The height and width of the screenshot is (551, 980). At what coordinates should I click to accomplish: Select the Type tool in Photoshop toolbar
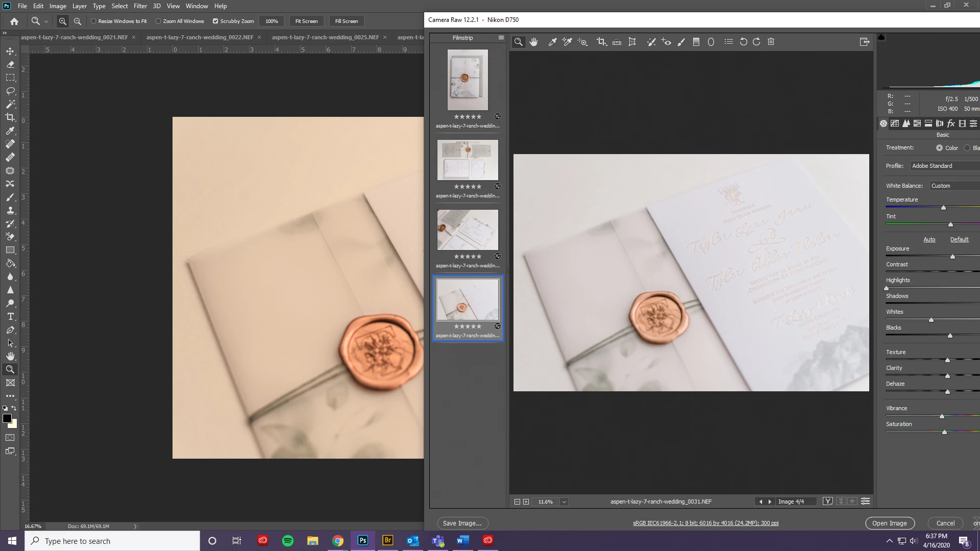[10, 316]
